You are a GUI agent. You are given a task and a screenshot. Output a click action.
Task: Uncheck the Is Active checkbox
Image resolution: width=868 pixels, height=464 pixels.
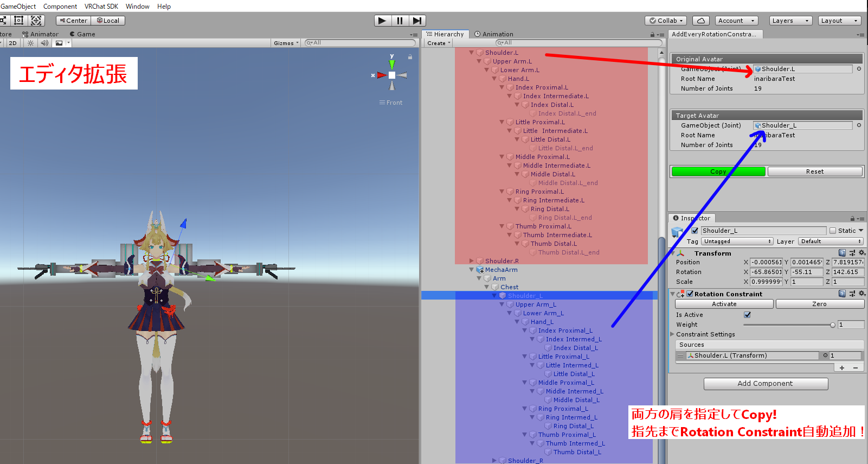(x=747, y=315)
